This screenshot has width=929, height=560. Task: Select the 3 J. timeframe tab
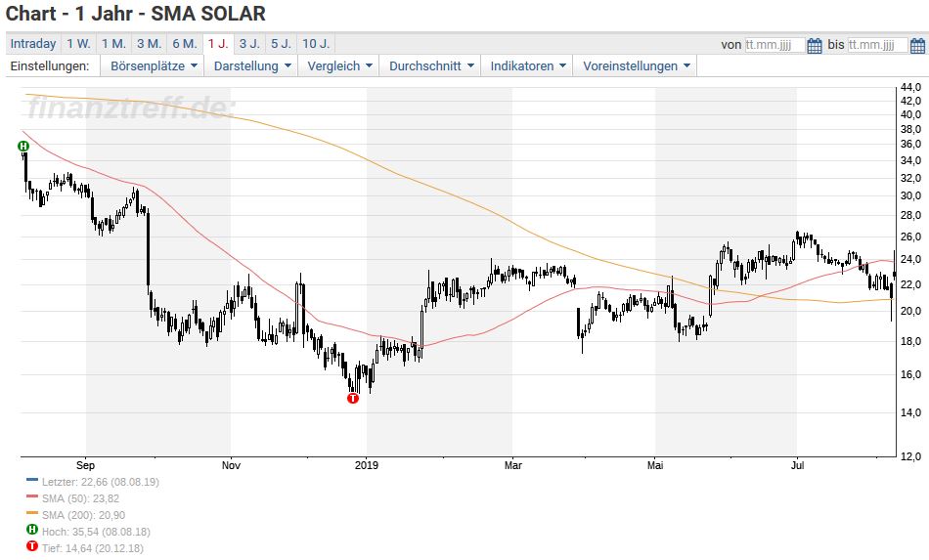[249, 44]
